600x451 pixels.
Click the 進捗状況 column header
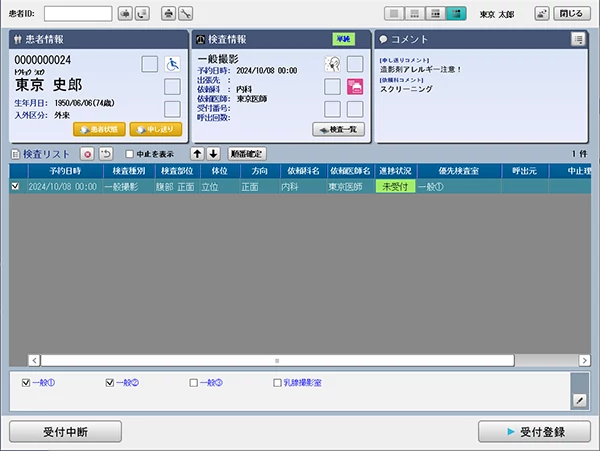[395, 171]
